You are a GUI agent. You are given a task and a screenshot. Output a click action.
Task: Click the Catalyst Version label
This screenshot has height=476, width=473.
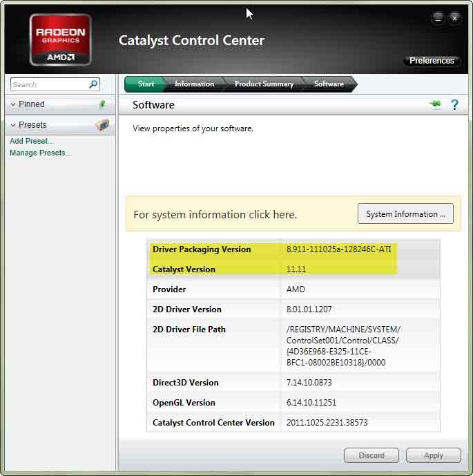pyautogui.click(x=184, y=269)
